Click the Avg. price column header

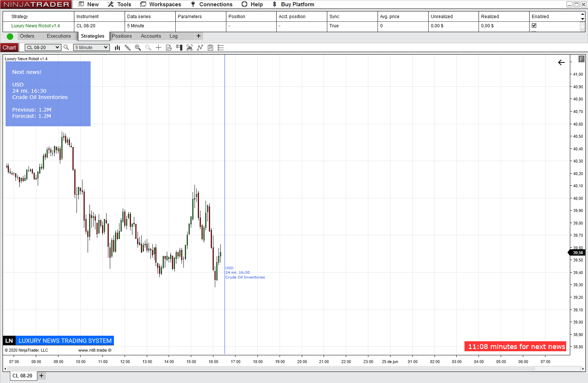coord(403,17)
